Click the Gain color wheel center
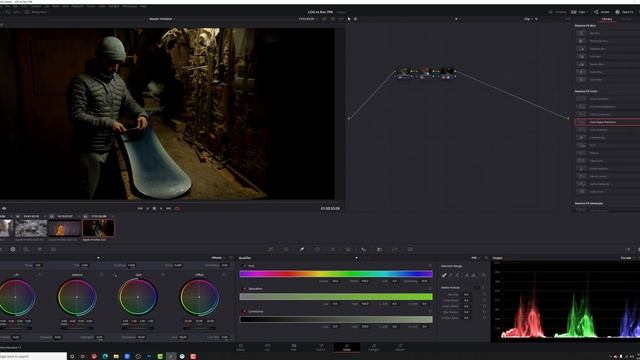 point(138,297)
